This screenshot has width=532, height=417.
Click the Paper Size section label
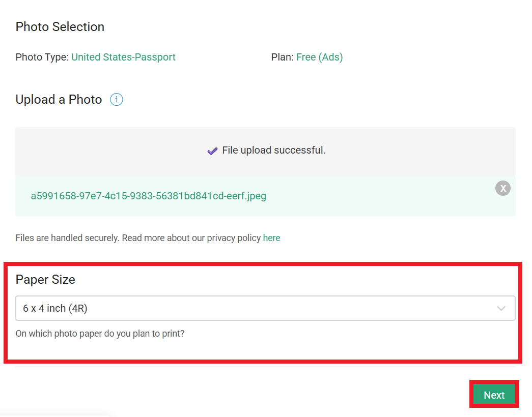[x=45, y=280]
